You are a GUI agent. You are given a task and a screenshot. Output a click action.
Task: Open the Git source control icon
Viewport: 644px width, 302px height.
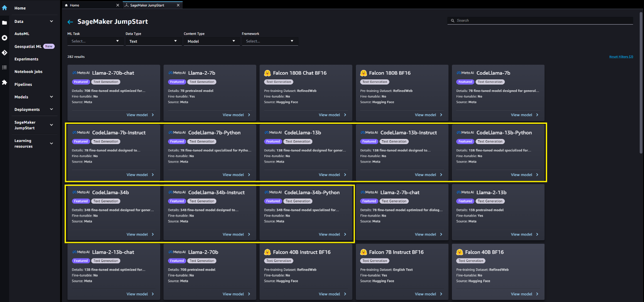4,53
